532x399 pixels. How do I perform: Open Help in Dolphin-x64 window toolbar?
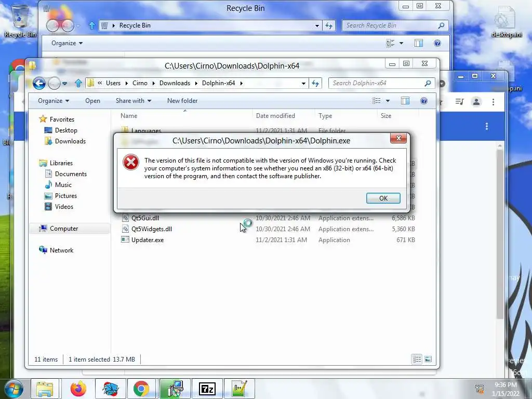424,101
